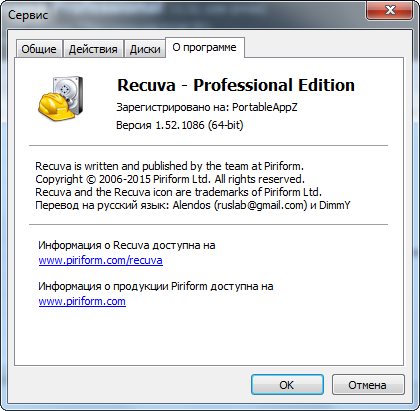Open the Действия tab
Image resolution: width=420 pixels, height=411 pixels.
[93, 49]
